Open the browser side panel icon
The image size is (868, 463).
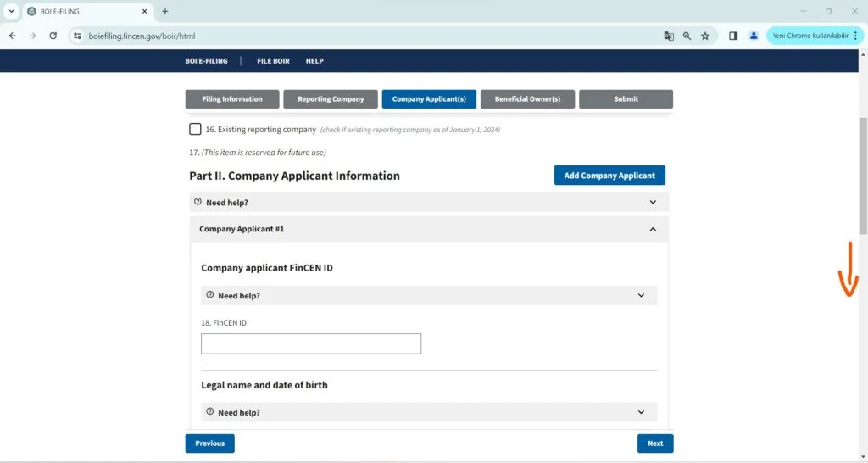pos(734,36)
